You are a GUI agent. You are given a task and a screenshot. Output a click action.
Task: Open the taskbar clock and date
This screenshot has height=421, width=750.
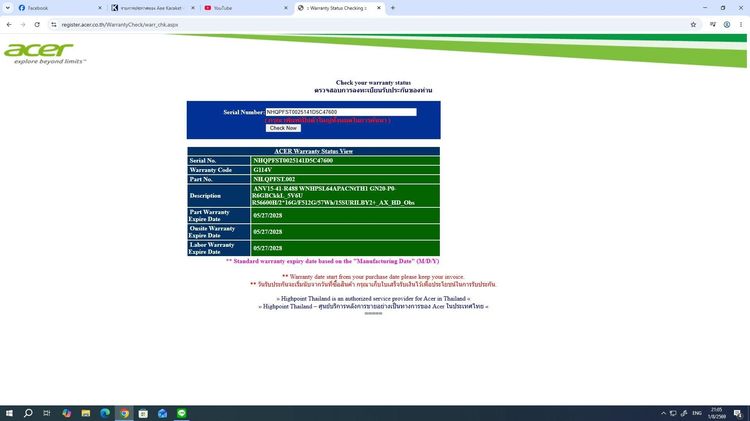717,413
